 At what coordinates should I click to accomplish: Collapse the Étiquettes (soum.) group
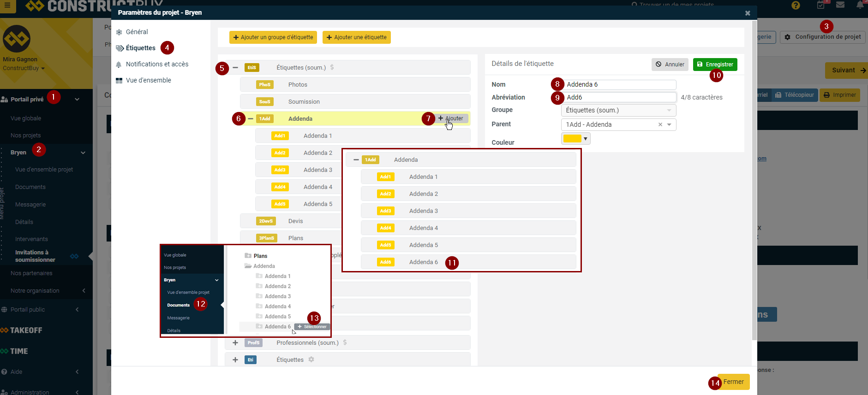[235, 68]
